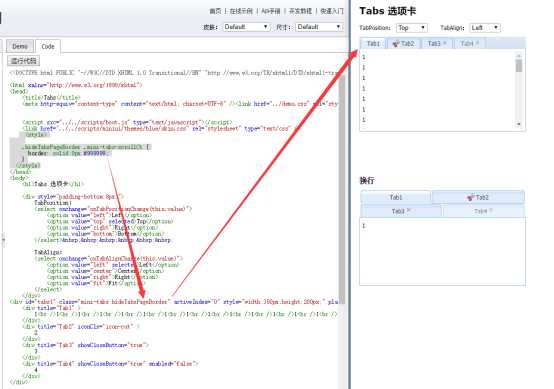Close Tab3 in the upper tab strip
Image resolution: width=554 pixels, height=389 pixels.
pos(444,43)
